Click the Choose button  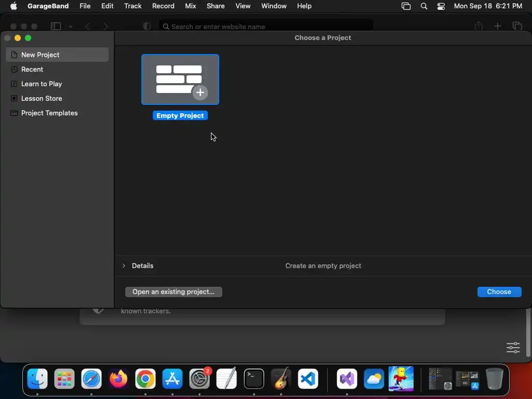499,292
